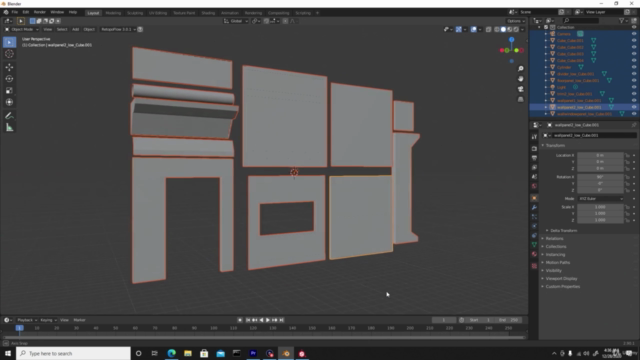The image size is (640, 360).
Task: Hide the Camera object in outliner
Action: 634,34
